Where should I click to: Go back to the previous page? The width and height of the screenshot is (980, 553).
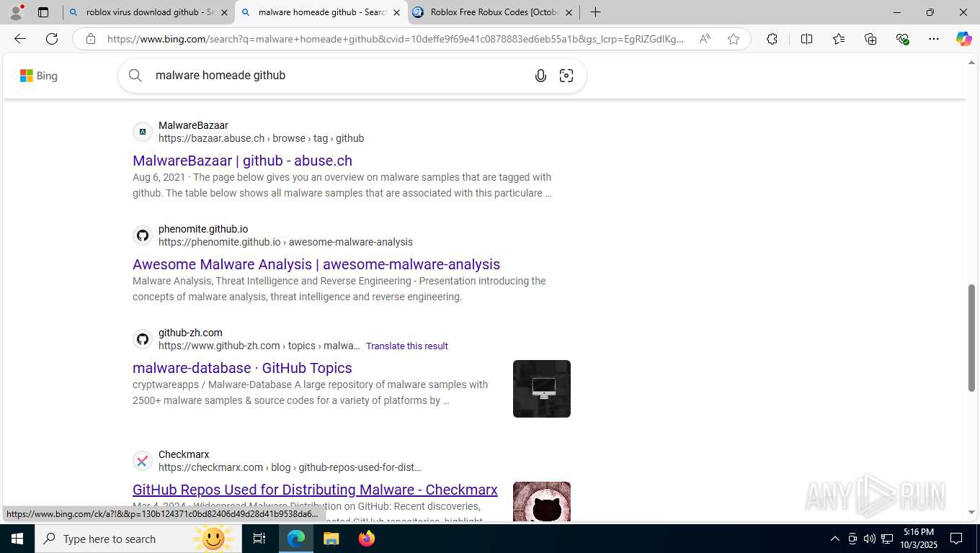(x=20, y=39)
